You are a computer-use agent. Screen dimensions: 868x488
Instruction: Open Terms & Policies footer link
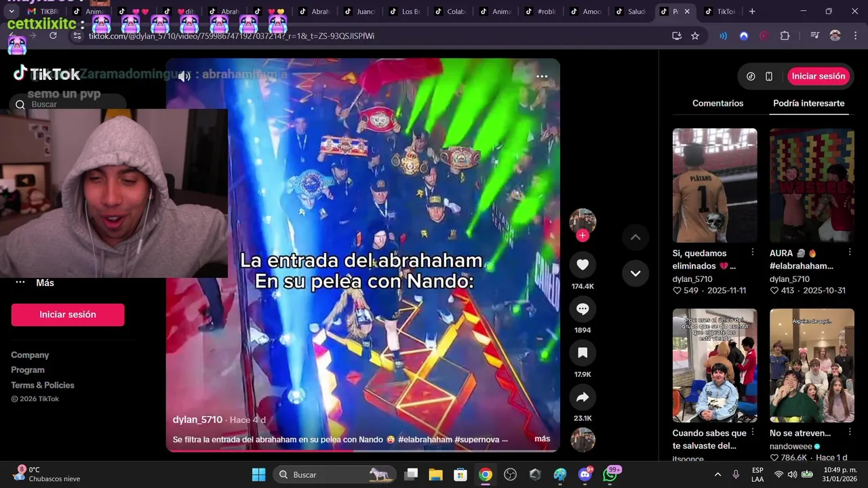coord(43,385)
